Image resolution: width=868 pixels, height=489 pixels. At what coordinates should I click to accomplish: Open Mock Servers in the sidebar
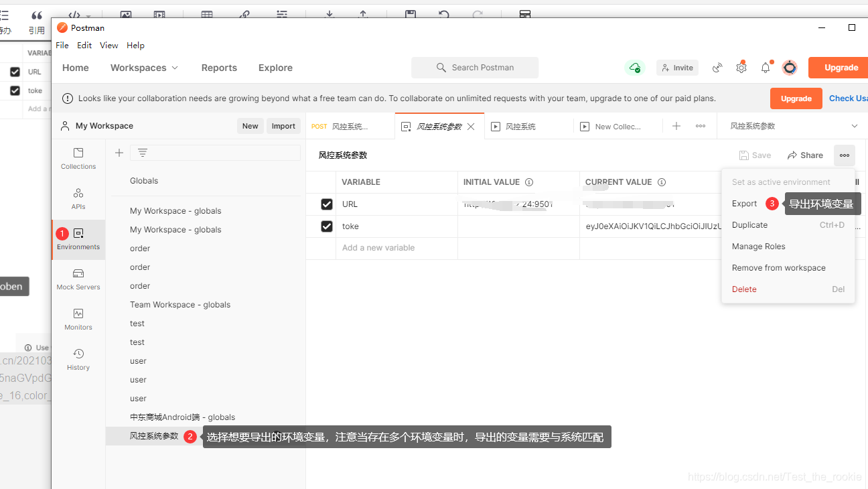(x=78, y=279)
